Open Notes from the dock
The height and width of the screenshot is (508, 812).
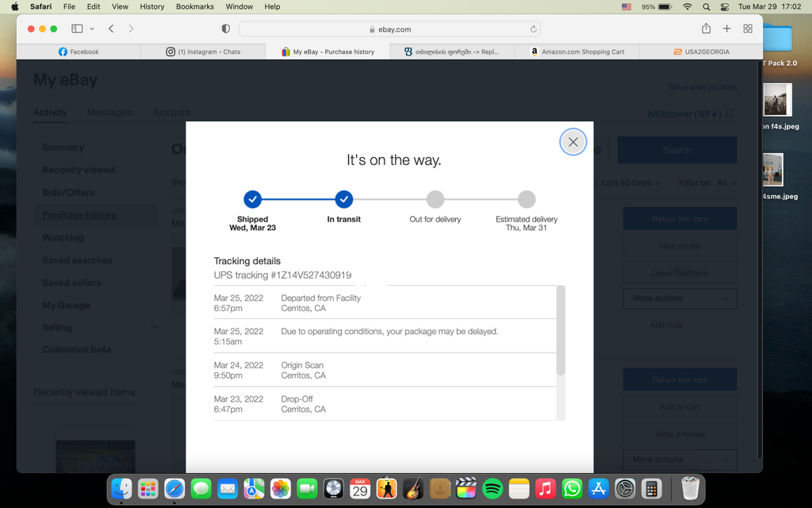click(x=519, y=489)
